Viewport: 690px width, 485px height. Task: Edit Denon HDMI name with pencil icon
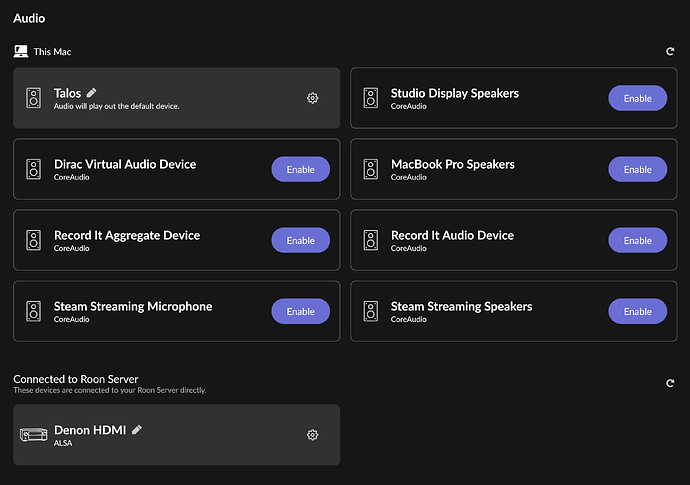(137, 430)
